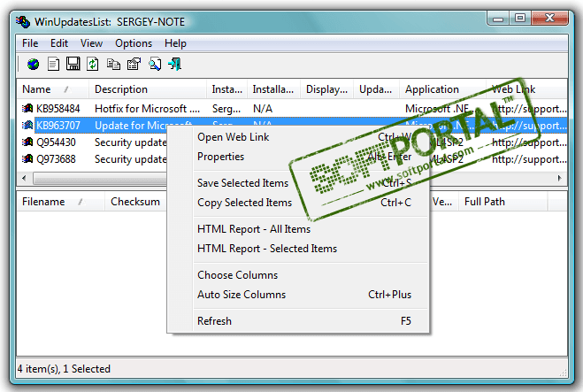This screenshot has height=392, width=583.
Task: Click the KB963707 row icon
Action: (x=27, y=126)
